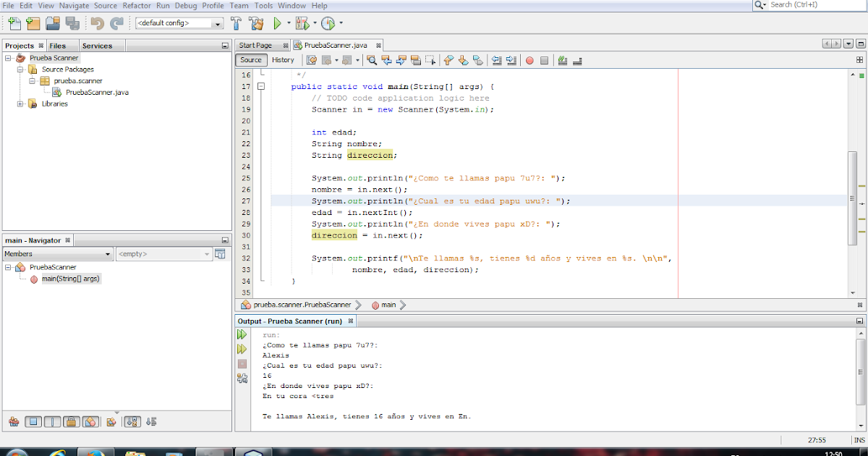Toggle Show Non-Public Members lock filter

click(71, 421)
